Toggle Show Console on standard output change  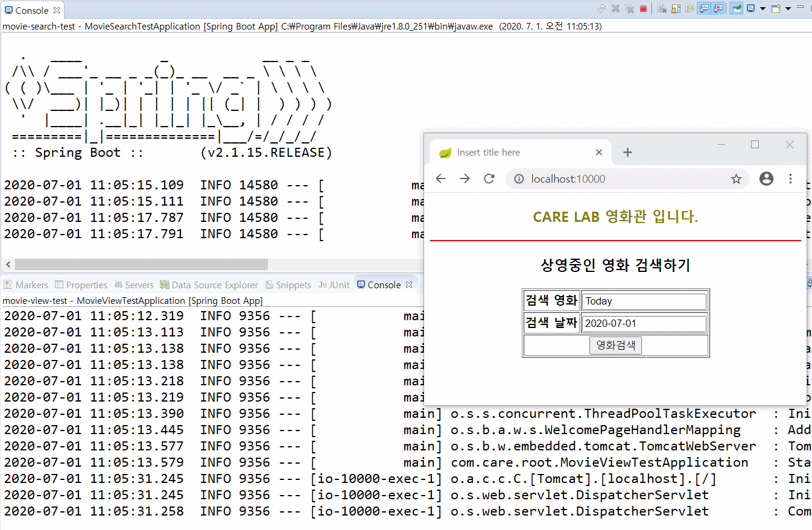pos(703,8)
